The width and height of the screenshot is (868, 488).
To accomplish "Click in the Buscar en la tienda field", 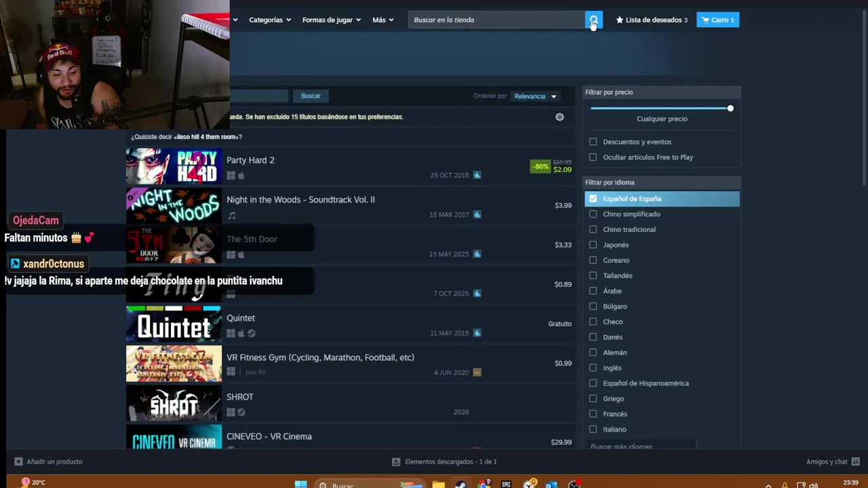I will coord(496,20).
